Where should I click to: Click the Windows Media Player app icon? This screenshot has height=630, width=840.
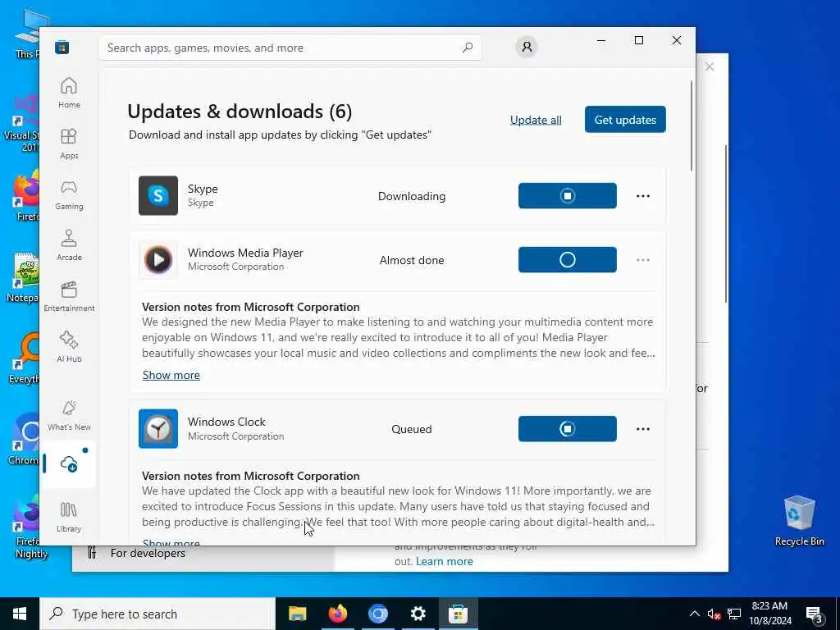158,260
